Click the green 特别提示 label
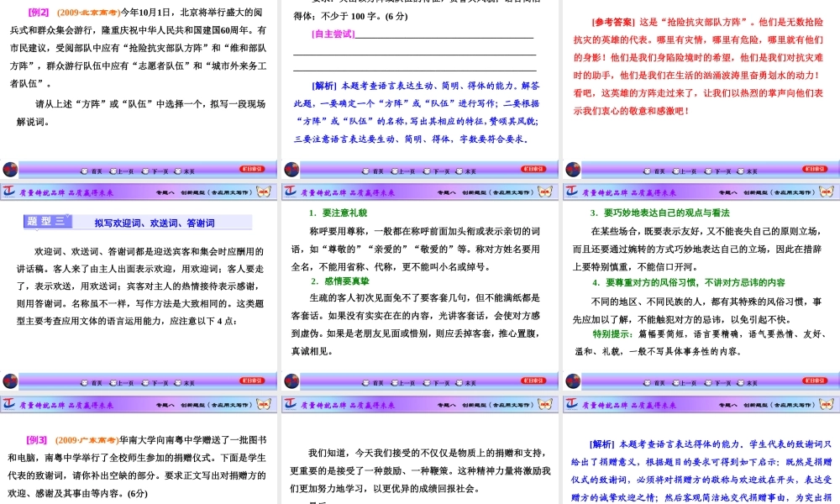 pos(613,333)
